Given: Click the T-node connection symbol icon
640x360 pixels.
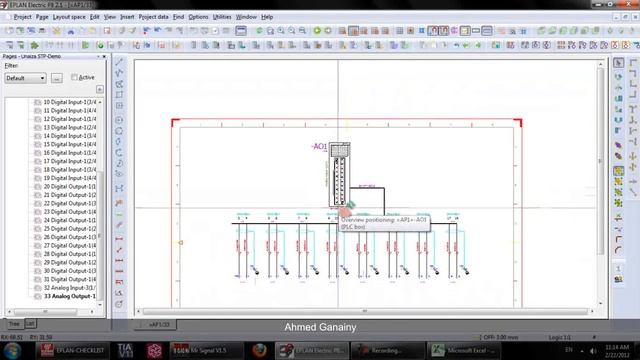Looking at the screenshot, I should click(x=633, y=109).
